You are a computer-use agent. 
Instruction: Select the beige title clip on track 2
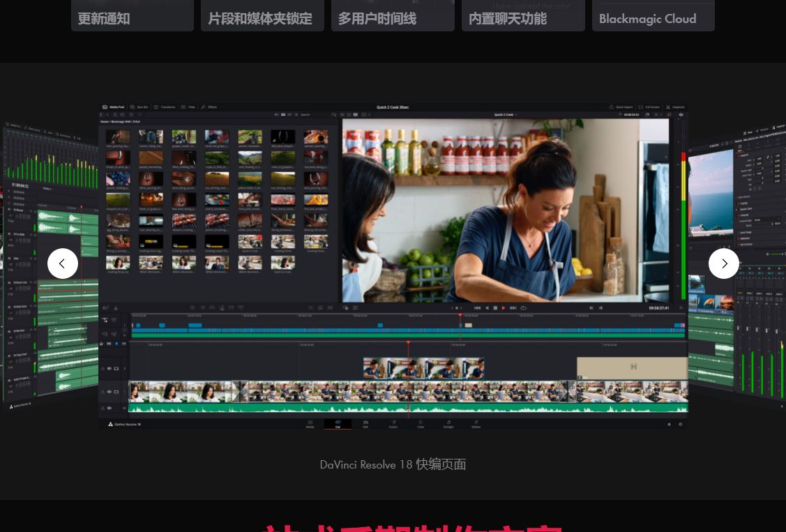tap(632, 368)
